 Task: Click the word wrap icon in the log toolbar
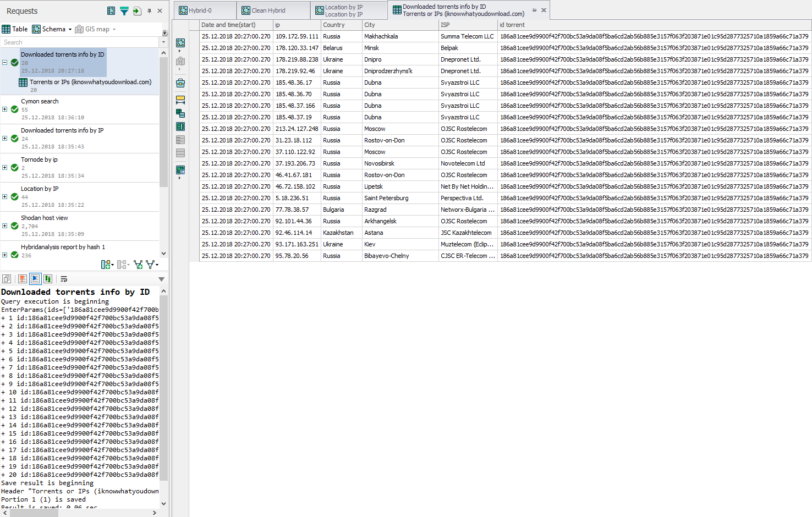pyautogui.click(x=64, y=279)
